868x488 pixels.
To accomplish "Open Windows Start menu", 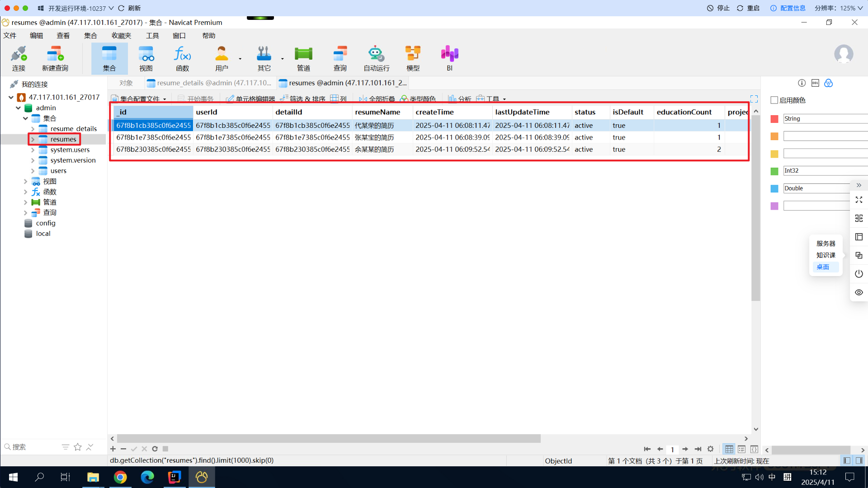I will (13, 477).
